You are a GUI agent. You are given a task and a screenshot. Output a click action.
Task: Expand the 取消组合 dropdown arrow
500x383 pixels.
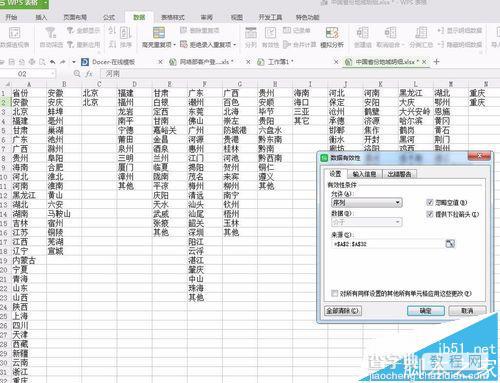click(403, 45)
